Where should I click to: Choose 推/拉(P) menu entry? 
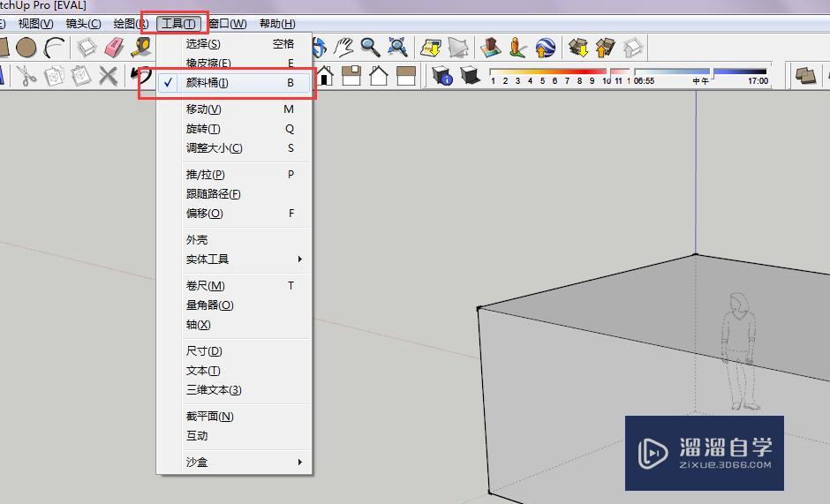pyautogui.click(x=234, y=174)
